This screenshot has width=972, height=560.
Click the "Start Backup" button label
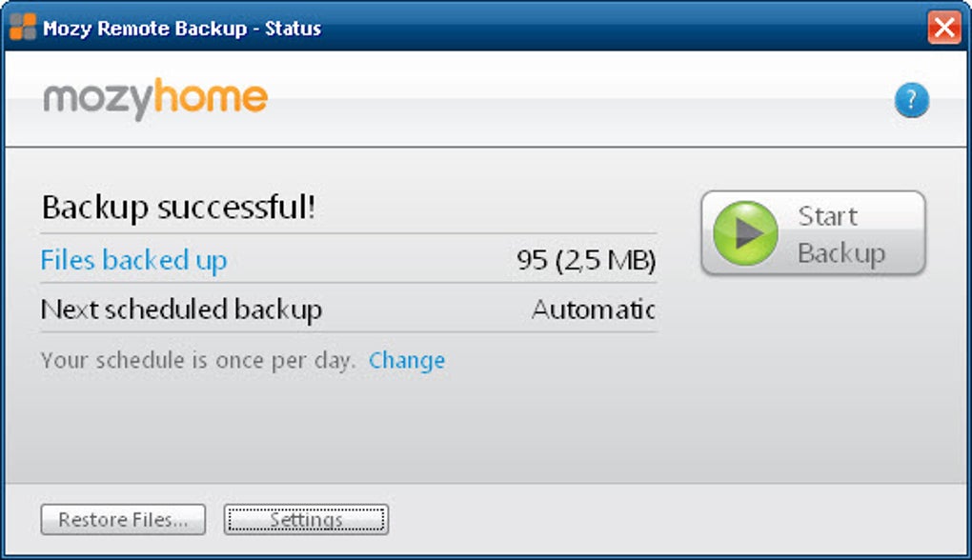click(x=841, y=234)
